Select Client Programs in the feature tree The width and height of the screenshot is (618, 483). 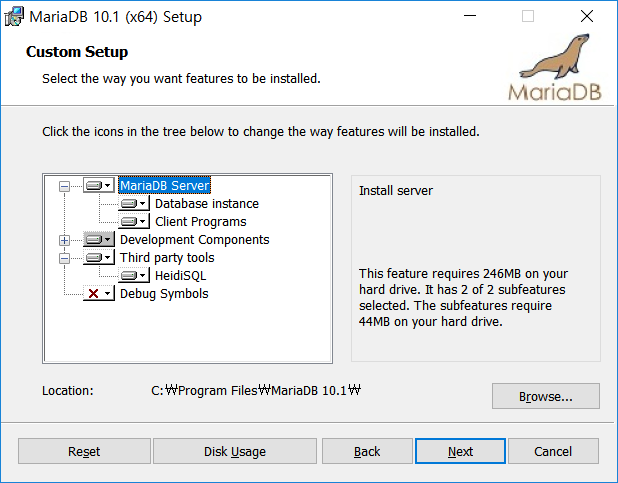[x=201, y=222]
